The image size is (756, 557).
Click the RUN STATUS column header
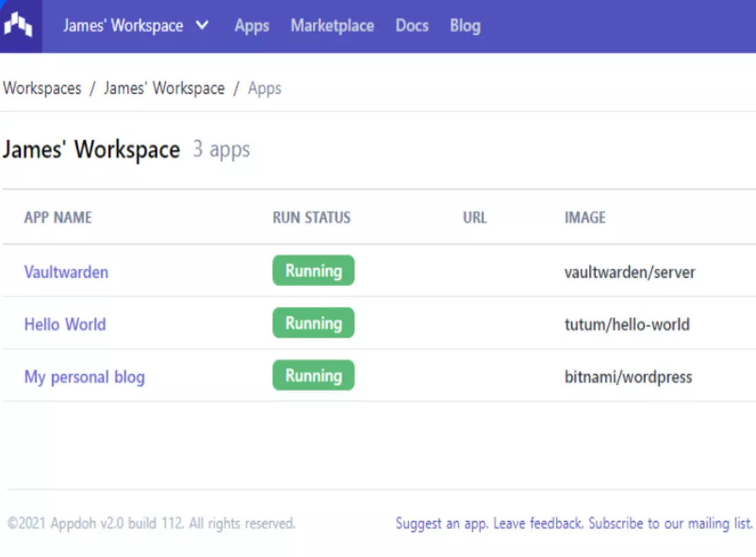311,218
